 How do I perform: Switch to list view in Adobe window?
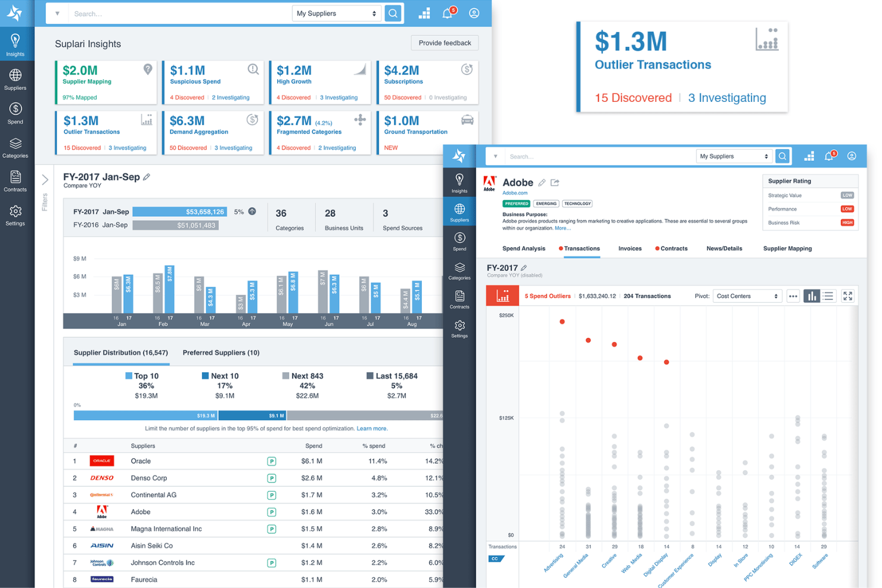tap(828, 296)
